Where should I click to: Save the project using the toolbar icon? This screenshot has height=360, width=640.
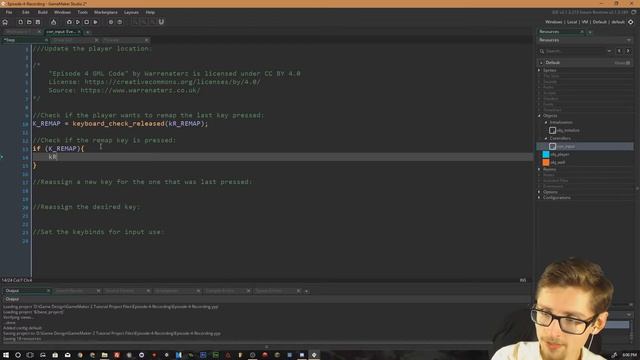coord(38,22)
